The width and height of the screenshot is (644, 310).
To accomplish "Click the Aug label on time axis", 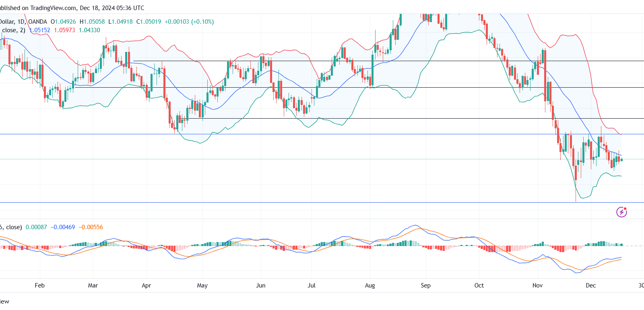I will coord(370,285).
